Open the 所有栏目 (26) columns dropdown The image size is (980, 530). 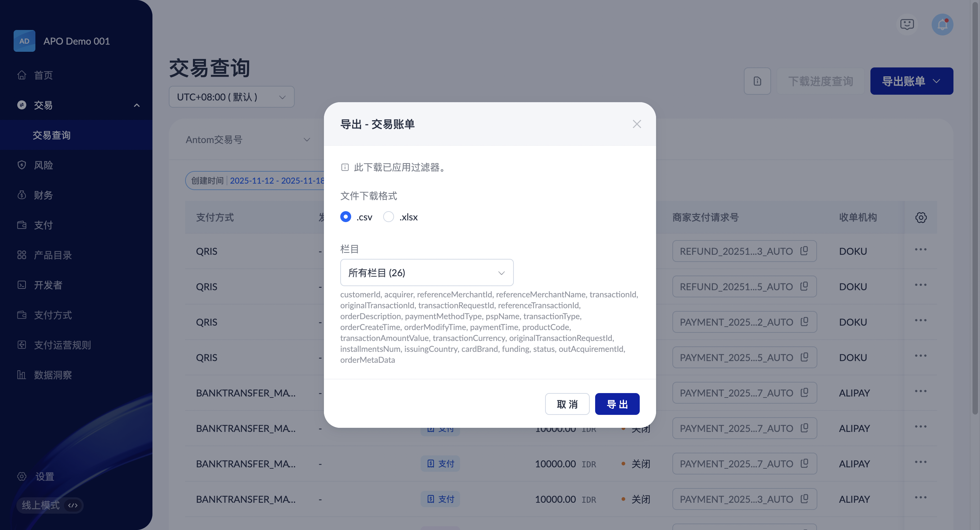click(426, 272)
